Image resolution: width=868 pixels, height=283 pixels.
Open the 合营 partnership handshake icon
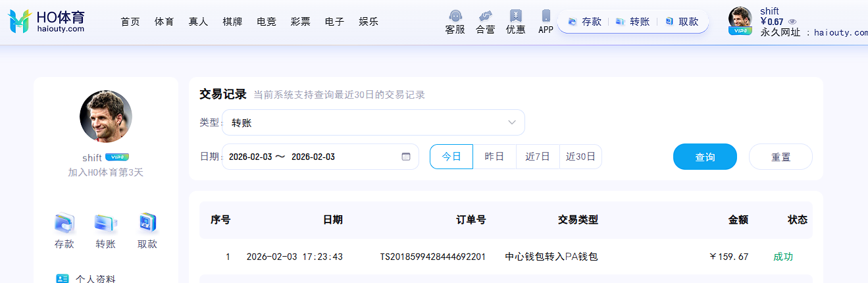point(486,16)
